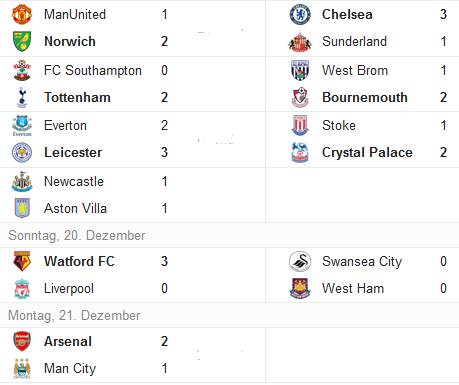This screenshot has width=459, height=385.
Task: Click the Swansea City swan logo
Action: pos(300,261)
